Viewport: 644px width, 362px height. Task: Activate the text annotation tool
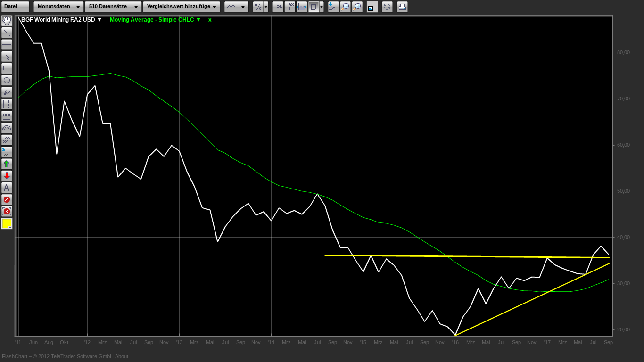tap(7, 188)
